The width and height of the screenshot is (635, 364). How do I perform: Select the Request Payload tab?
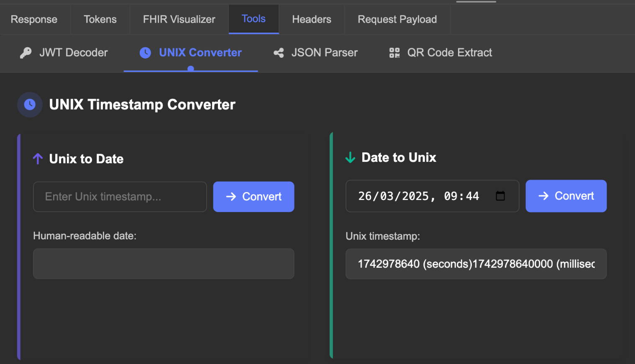tap(397, 19)
